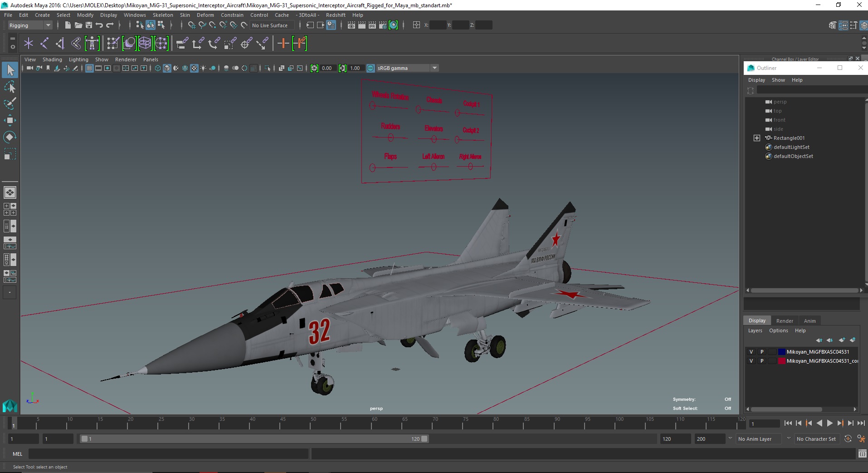Click the Create Lattice deformer icon
The image size is (868, 473).
pyautogui.click(x=145, y=44)
